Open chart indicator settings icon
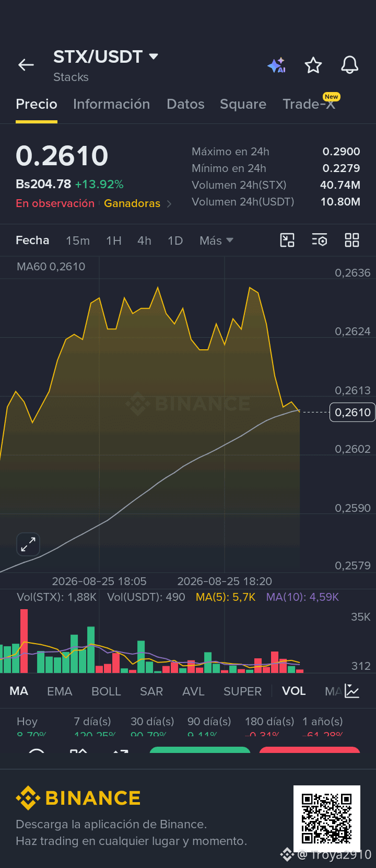 click(320, 240)
